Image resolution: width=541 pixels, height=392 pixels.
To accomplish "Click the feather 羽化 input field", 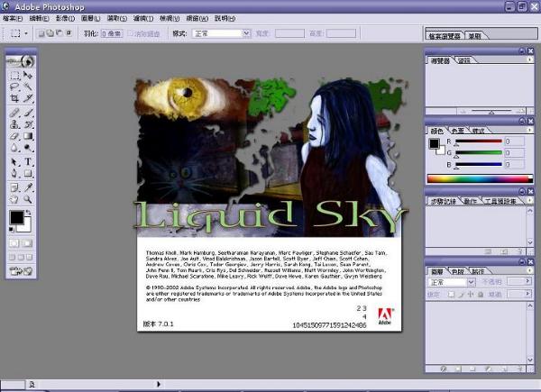I will pos(112,33).
